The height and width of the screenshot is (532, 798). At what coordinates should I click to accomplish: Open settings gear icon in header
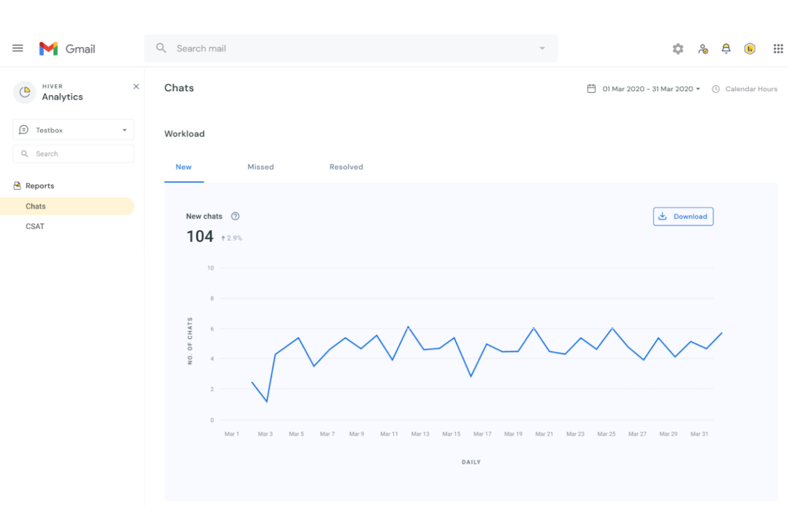678,49
